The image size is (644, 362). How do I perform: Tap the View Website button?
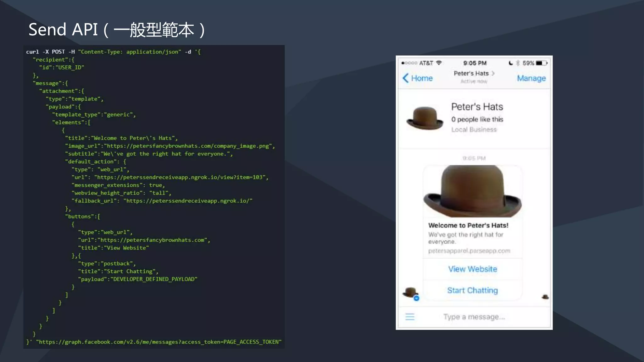(473, 269)
